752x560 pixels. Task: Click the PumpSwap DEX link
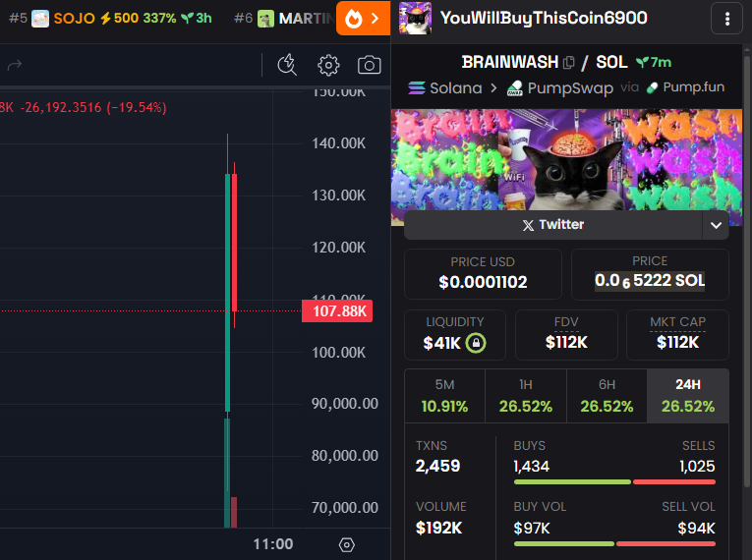[x=560, y=87]
